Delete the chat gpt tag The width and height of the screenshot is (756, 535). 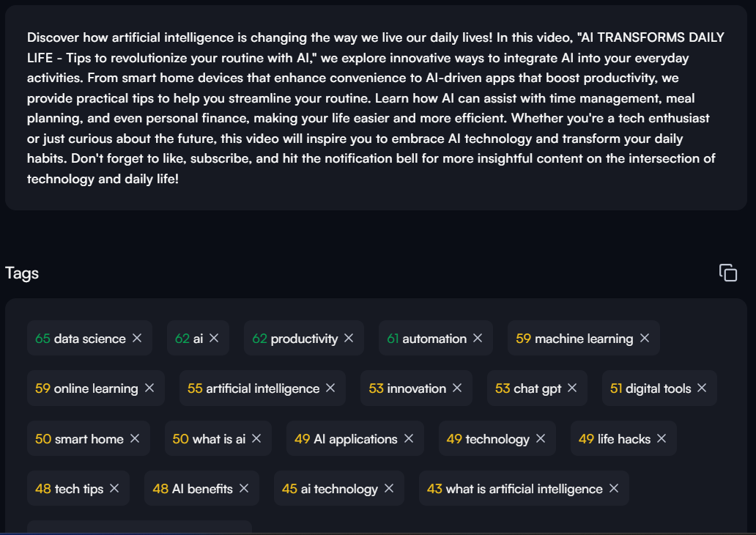[572, 388]
